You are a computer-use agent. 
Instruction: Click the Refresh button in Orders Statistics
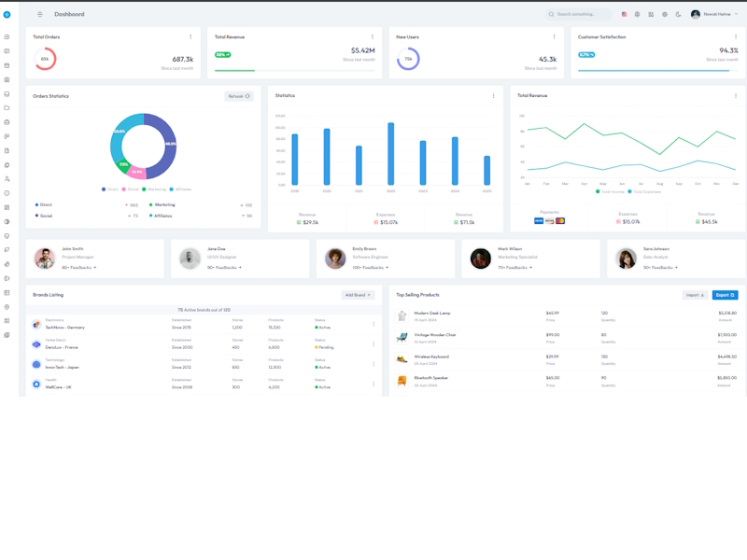[x=238, y=96]
